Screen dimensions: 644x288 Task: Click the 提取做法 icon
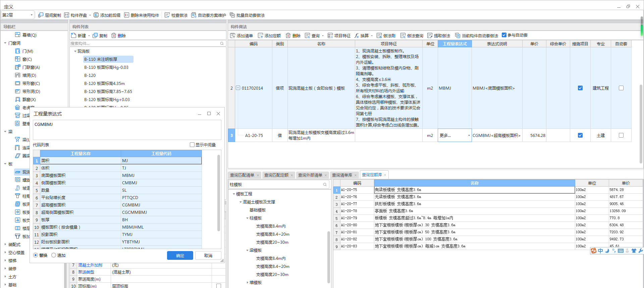pos(430,36)
